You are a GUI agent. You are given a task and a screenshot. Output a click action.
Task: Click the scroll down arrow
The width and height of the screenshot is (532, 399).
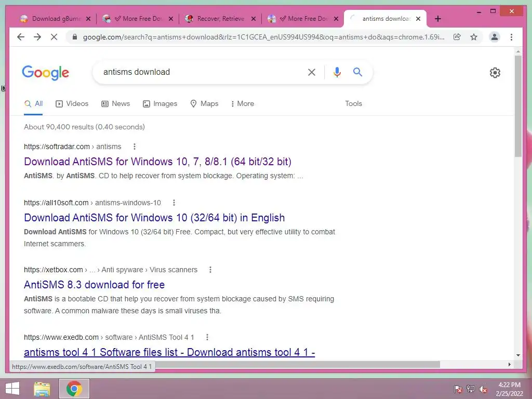[518, 355]
